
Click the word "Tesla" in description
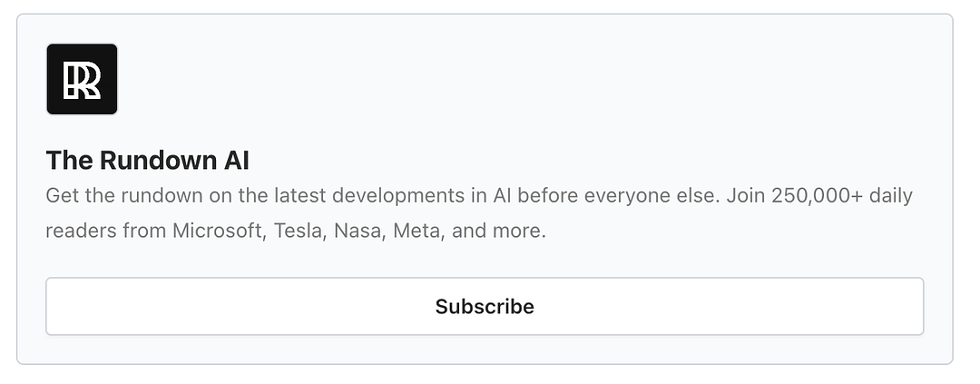(x=296, y=231)
